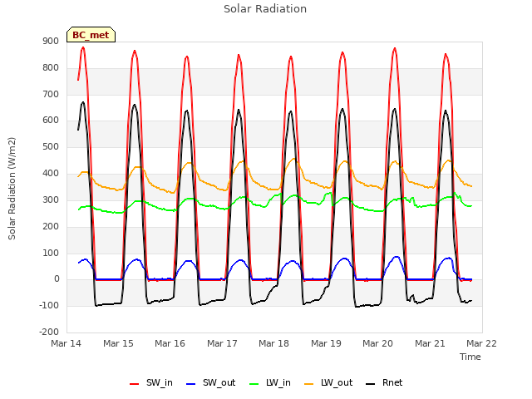The width and height of the screenshot is (532, 399).
Task: Click the SW_in peak on Mar 20
Action: tap(395, 48)
